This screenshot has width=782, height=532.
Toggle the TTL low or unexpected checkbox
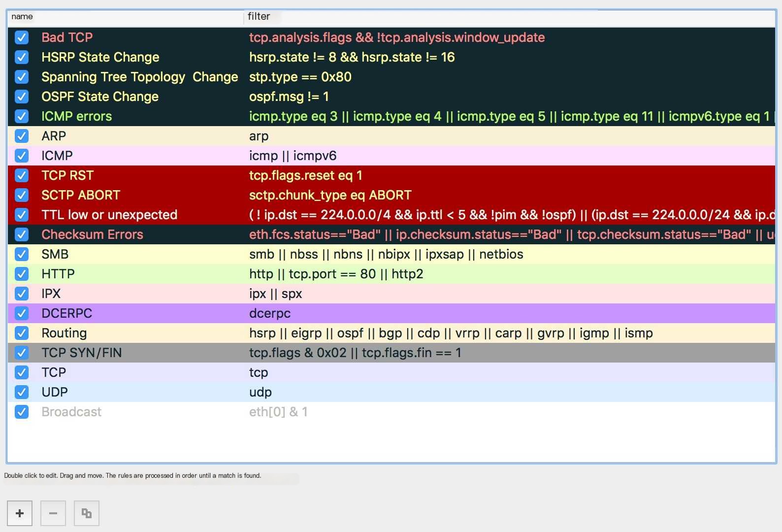[22, 215]
